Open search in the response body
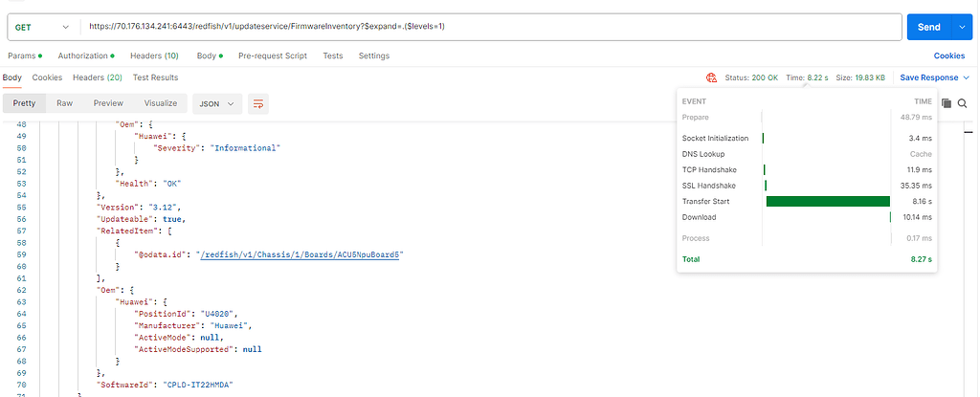The image size is (980, 397). pos(963,103)
